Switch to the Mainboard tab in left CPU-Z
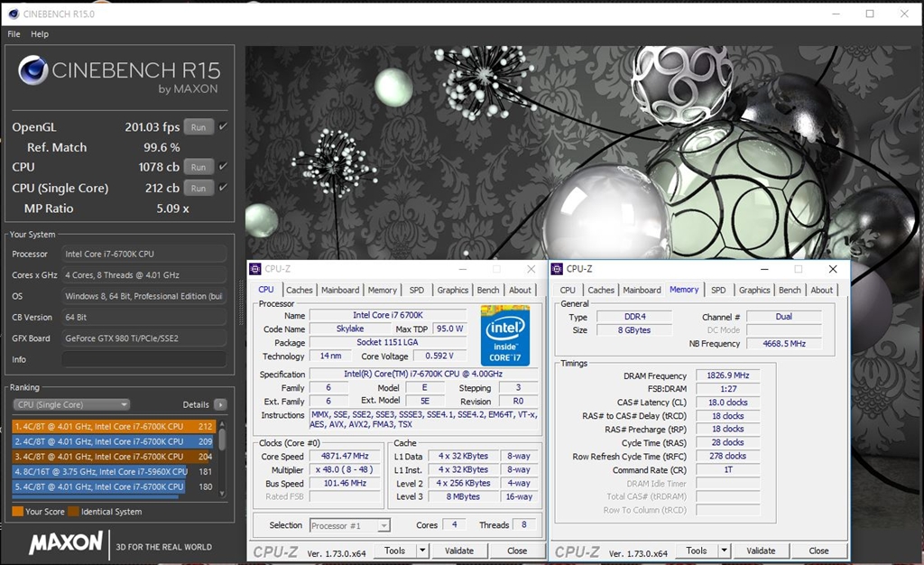 (x=340, y=290)
